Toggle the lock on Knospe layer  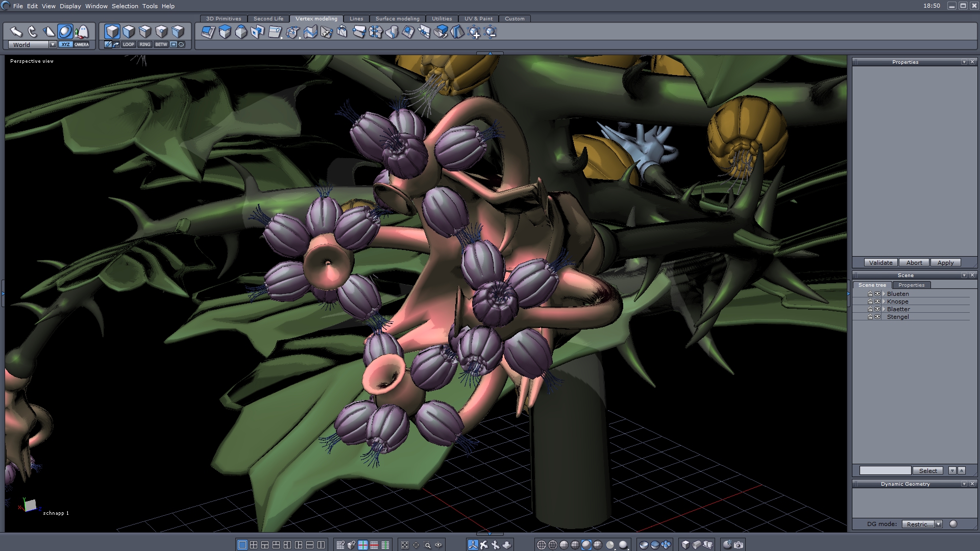[870, 302]
